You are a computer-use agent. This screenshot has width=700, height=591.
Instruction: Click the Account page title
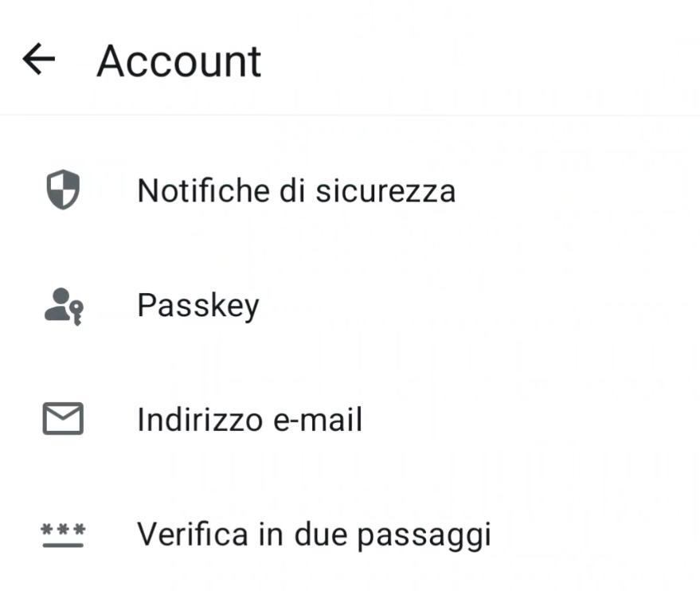click(178, 61)
